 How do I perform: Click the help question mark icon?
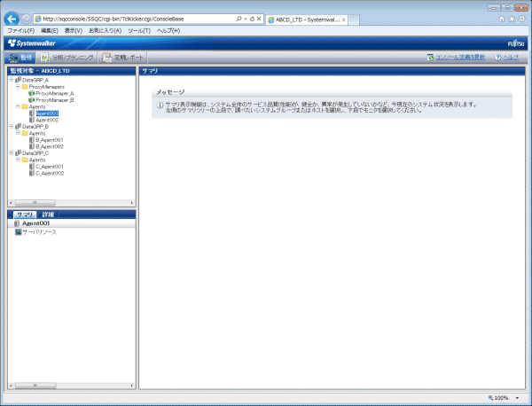coord(497,58)
